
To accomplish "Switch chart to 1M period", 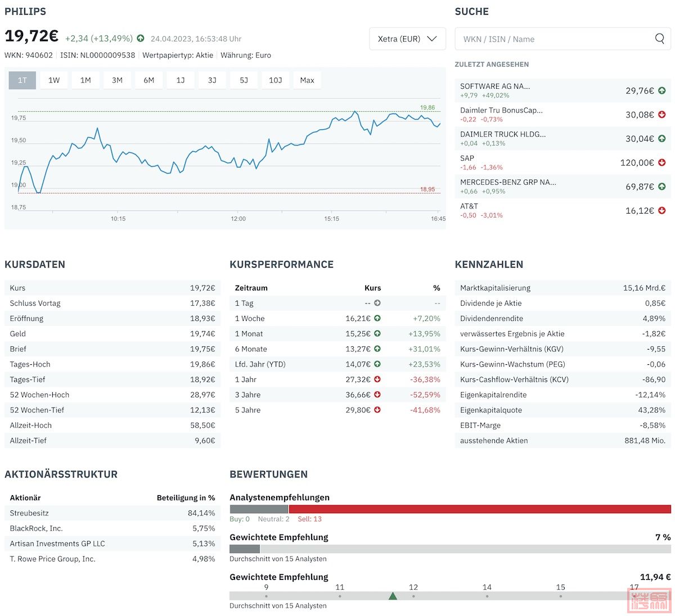I will [85, 80].
